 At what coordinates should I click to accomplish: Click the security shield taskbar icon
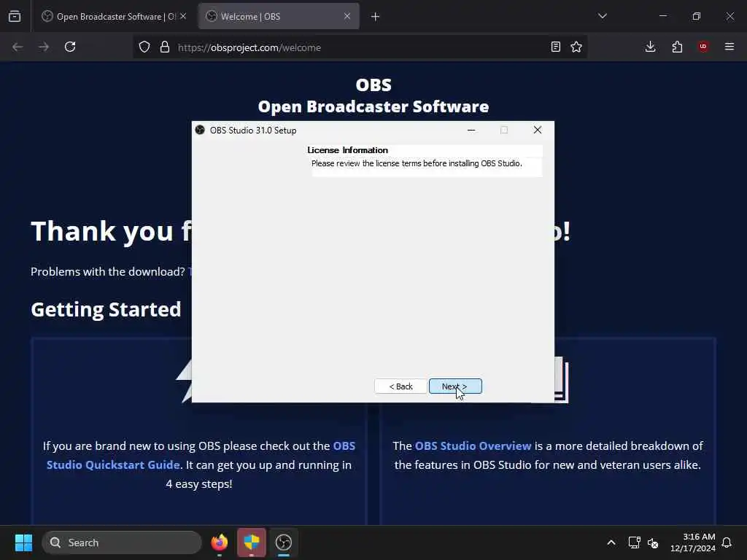[x=252, y=542]
